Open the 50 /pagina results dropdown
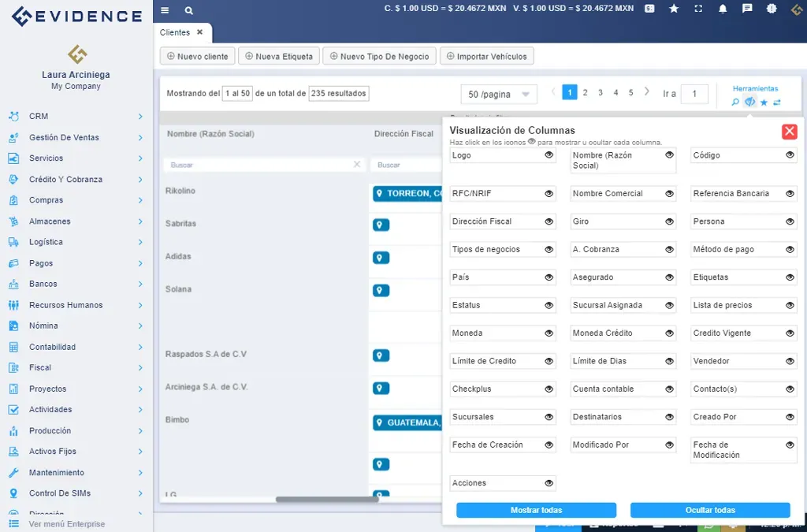807x532 pixels. (498, 94)
